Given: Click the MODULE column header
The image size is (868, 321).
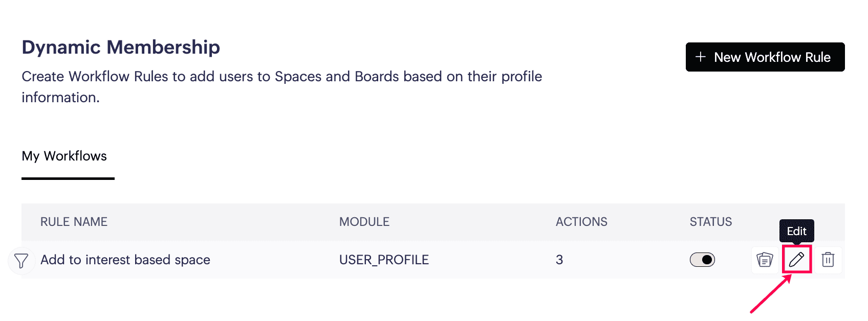Looking at the screenshot, I should (x=364, y=222).
